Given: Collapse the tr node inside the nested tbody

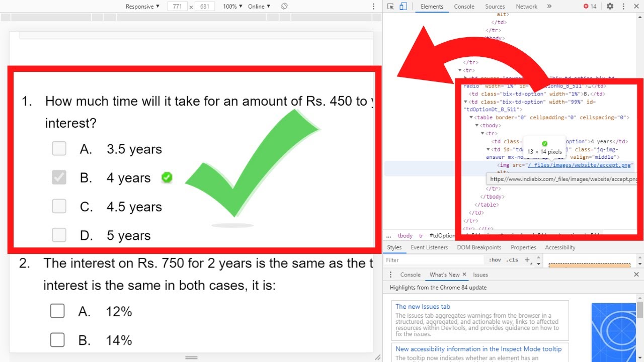Looking at the screenshot, I should [x=482, y=134].
